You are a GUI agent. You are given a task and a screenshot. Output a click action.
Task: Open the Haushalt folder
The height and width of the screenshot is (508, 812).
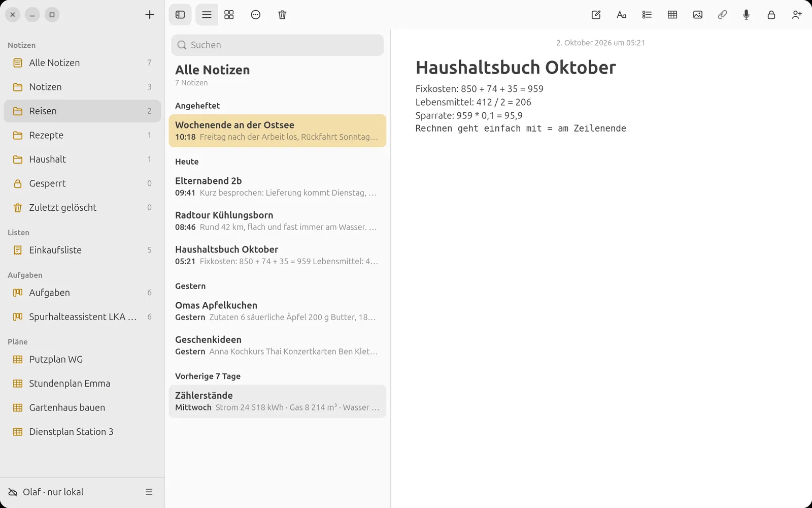click(82, 160)
